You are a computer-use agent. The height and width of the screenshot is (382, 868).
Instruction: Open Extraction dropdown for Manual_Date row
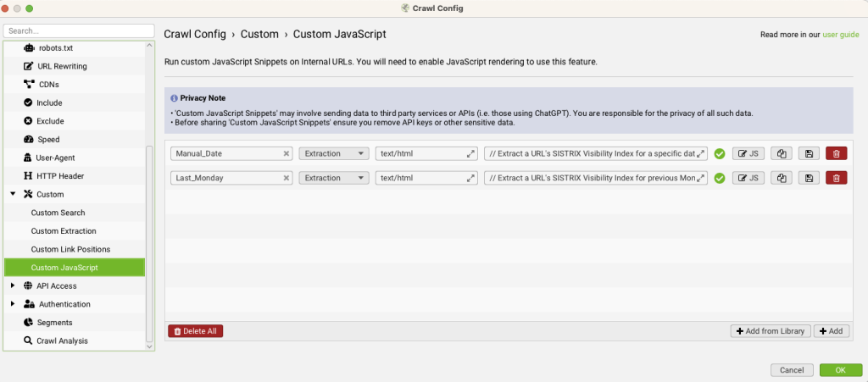334,154
